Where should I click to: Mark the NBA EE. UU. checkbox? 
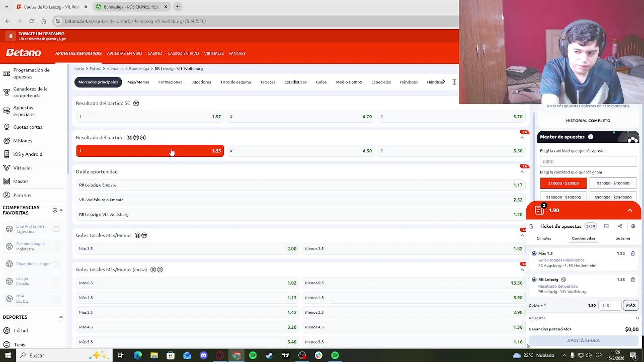click(x=56, y=299)
